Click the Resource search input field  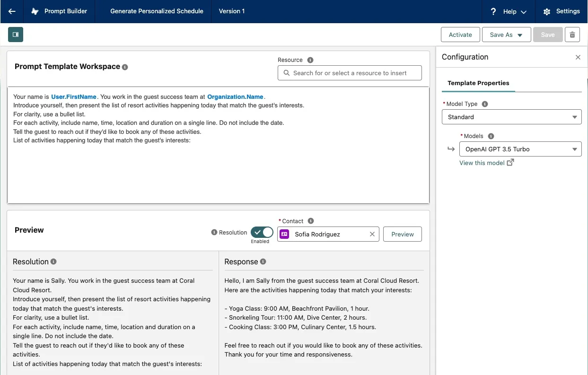point(350,73)
